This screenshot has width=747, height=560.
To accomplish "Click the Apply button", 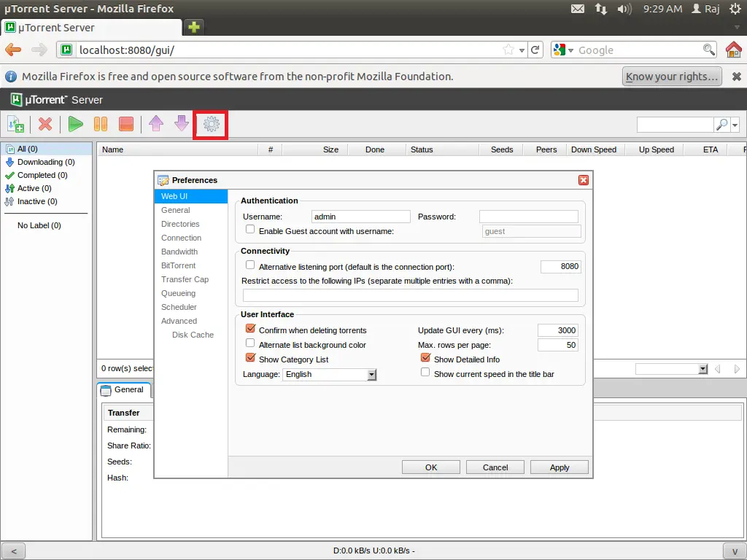I will tap(560, 467).
